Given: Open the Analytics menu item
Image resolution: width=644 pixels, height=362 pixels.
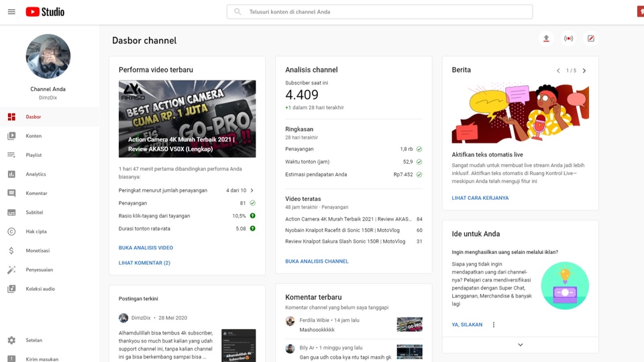Looking at the screenshot, I should (x=49, y=174).
